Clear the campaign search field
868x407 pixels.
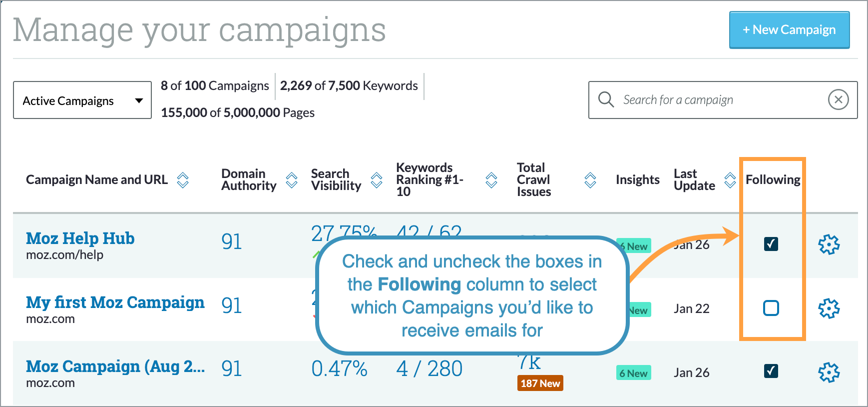point(838,99)
